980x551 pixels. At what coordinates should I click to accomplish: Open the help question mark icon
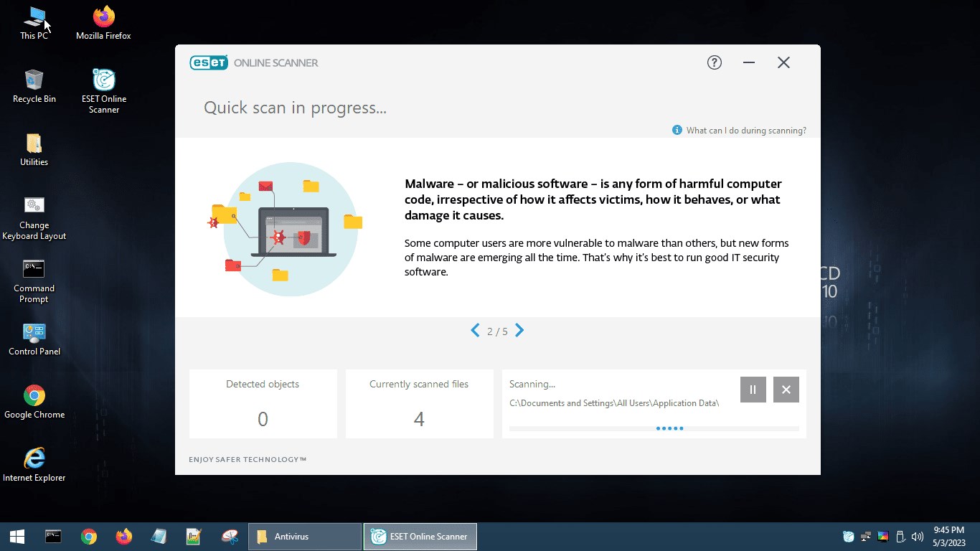[x=714, y=62]
